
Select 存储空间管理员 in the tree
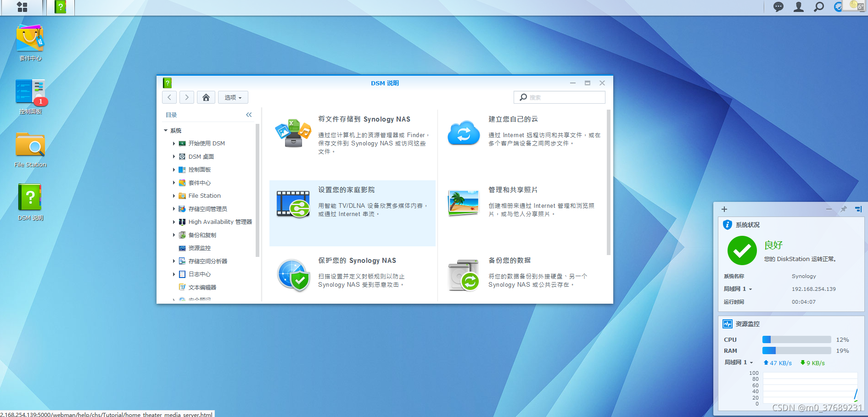208,209
